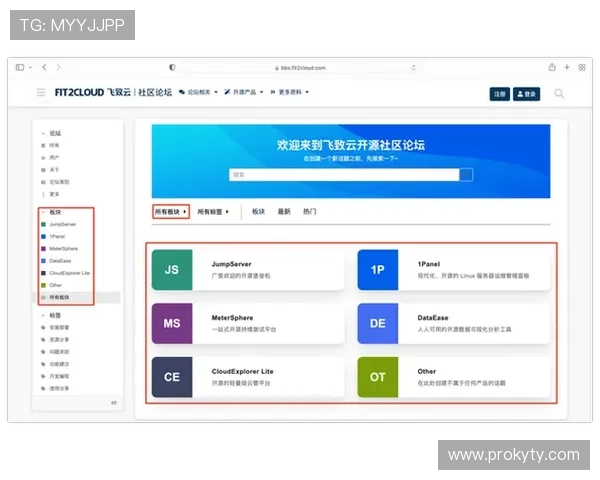The height and width of the screenshot is (480, 600).
Task: Open Safari share icon
Action: pos(552,67)
